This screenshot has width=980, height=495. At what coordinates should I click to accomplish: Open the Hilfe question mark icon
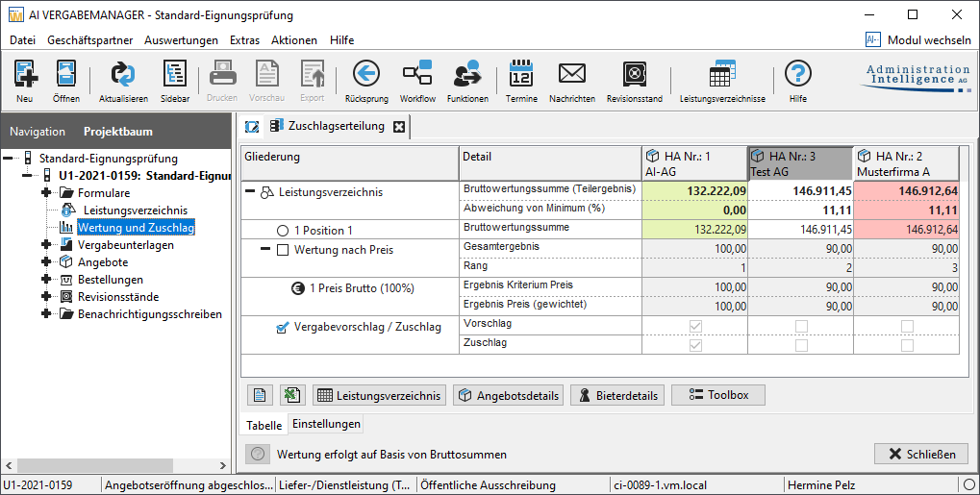point(798,74)
